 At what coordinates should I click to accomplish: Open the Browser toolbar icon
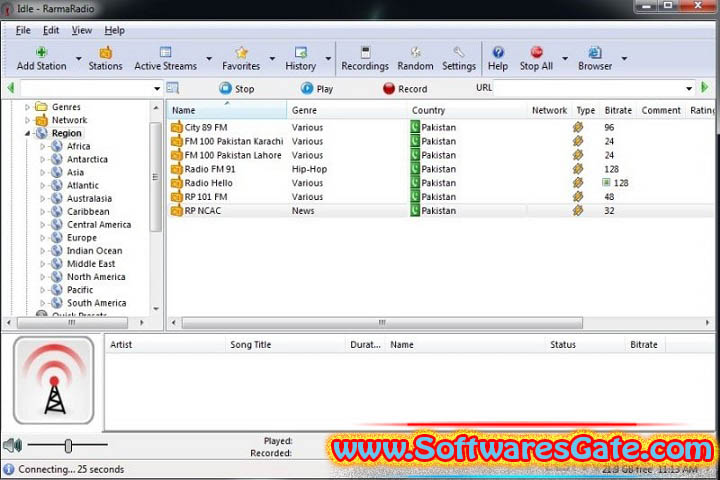[x=595, y=52]
